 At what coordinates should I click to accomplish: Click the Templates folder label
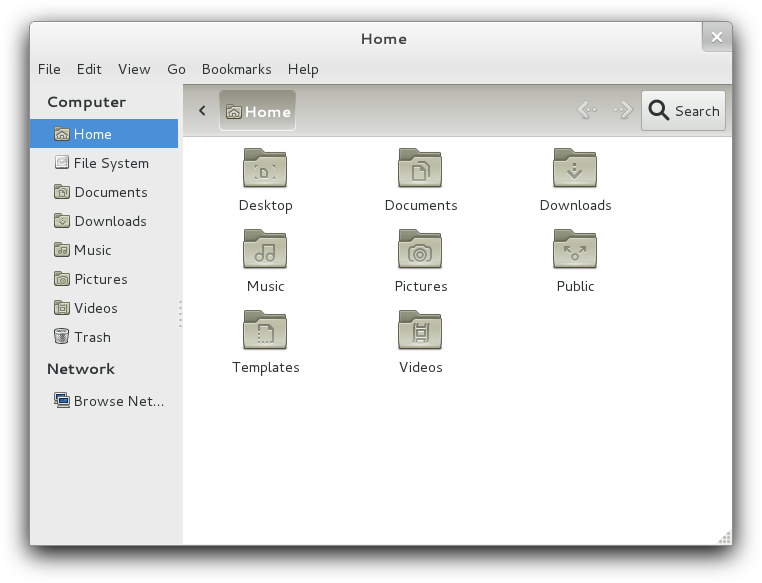click(265, 367)
